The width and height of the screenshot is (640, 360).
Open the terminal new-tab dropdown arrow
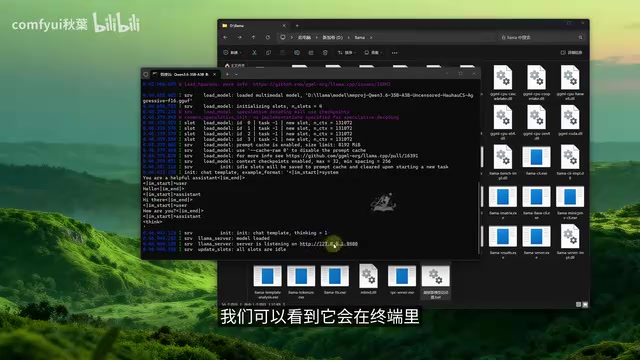tap(236, 74)
